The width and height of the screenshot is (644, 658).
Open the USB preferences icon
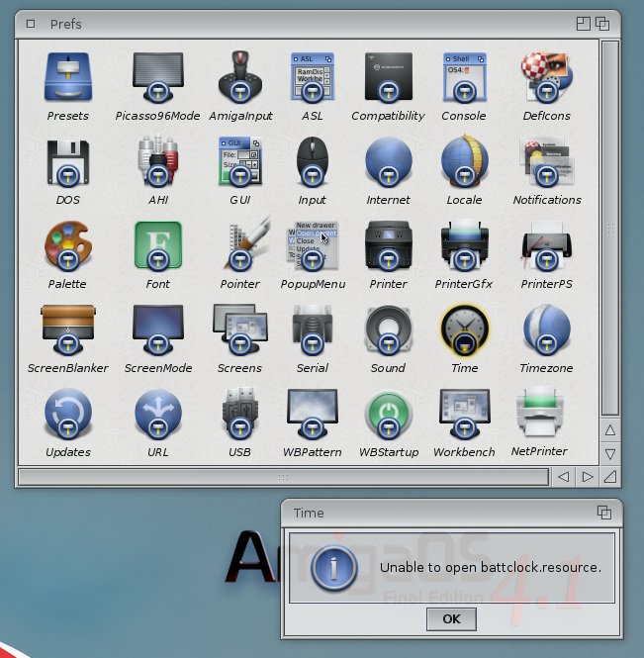[239, 415]
